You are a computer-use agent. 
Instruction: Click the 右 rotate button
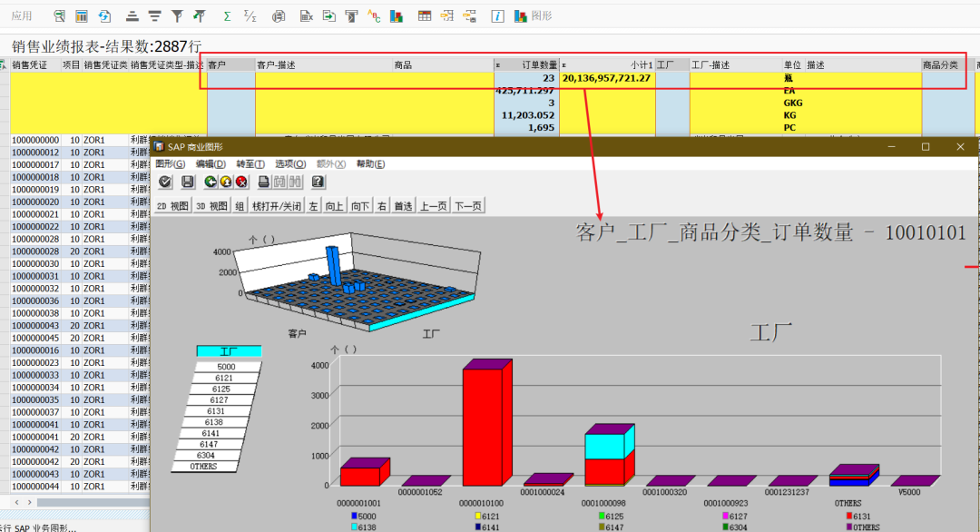382,206
